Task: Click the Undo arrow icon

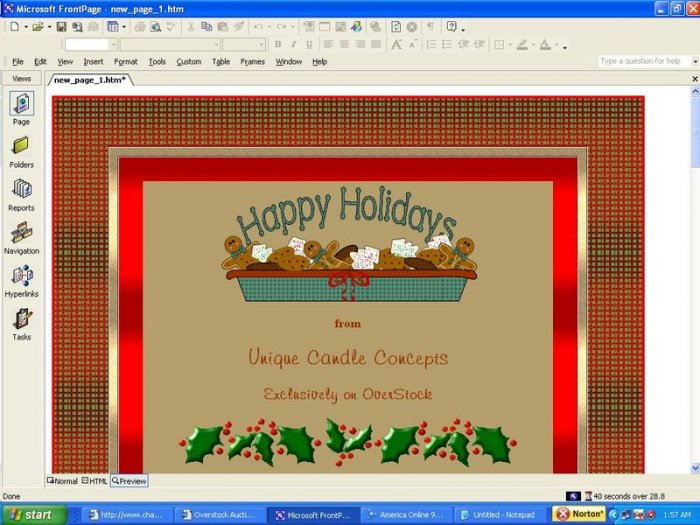Action: (258, 27)
